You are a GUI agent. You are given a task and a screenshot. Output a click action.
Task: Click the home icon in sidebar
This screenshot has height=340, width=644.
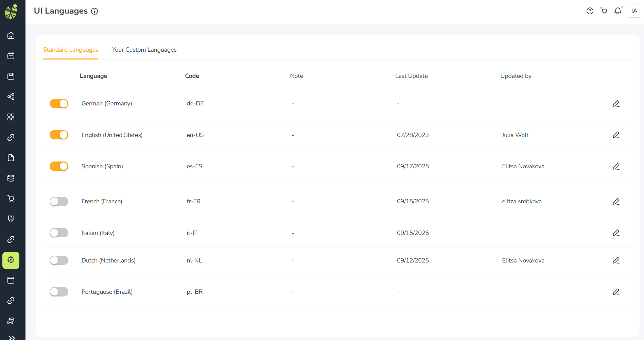coord(11,35)
